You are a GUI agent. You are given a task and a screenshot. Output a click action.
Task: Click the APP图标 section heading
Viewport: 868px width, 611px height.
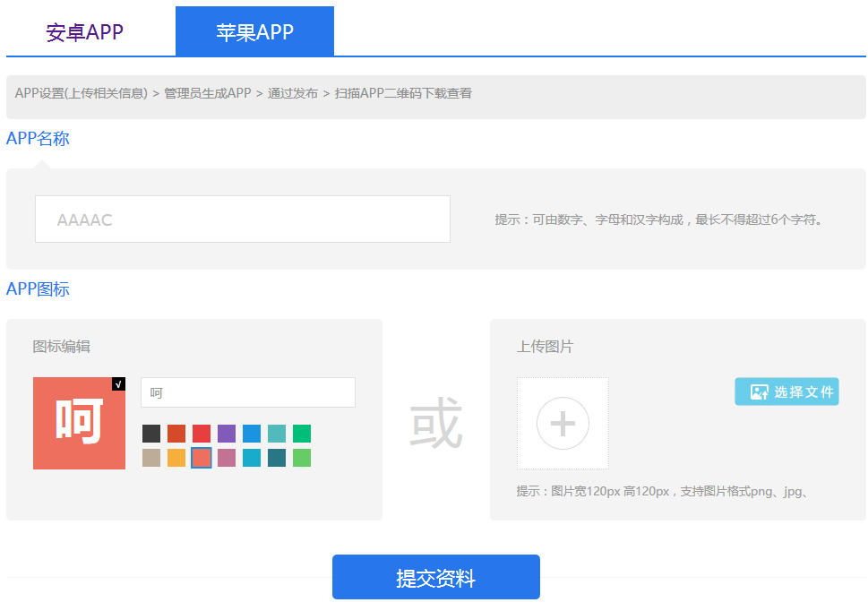[x=38, y=288]
